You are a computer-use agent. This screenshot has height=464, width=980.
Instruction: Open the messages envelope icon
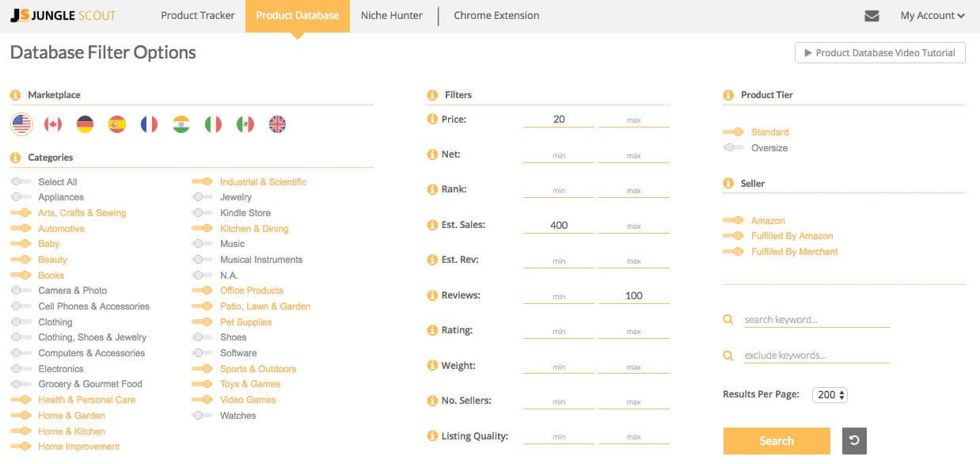coord(872,14)
